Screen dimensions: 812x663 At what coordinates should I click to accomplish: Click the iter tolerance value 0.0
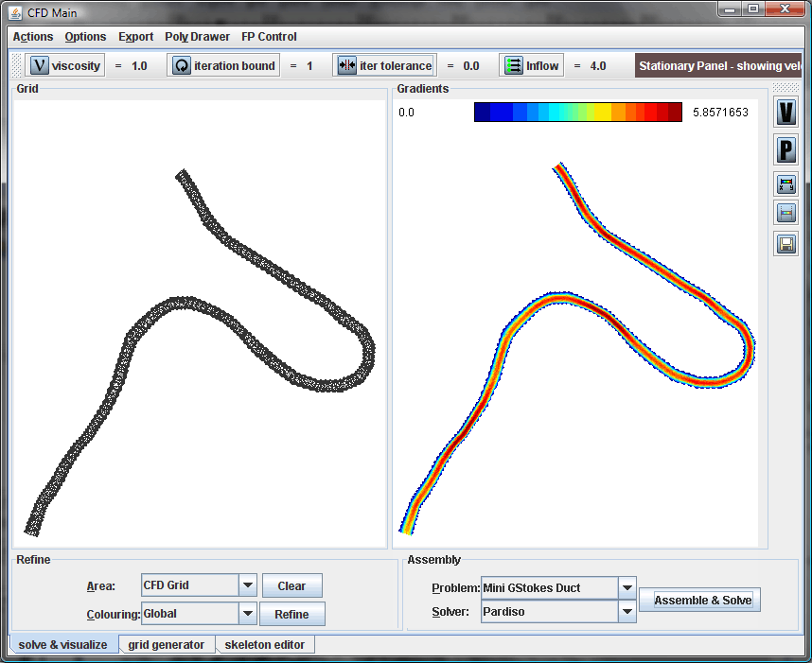coord(471,66)
